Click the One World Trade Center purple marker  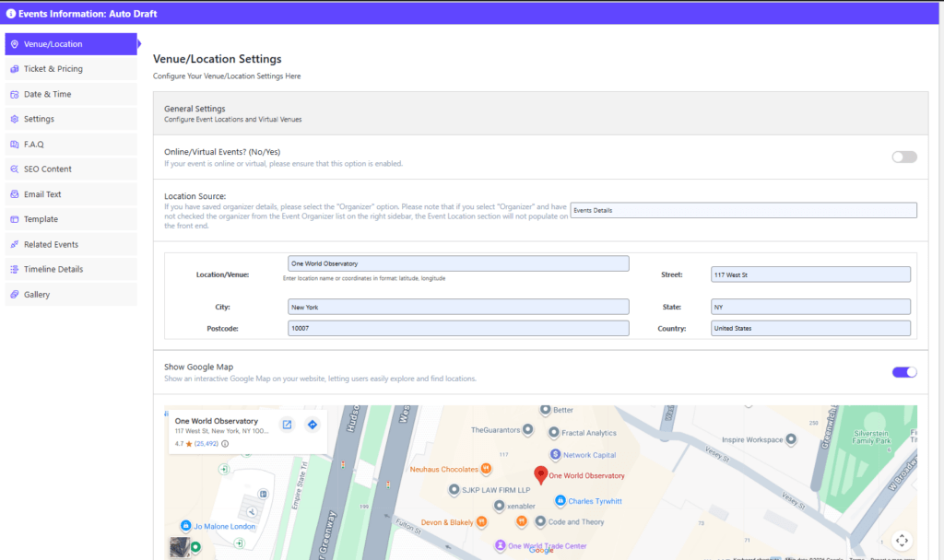tap(500, 545)
